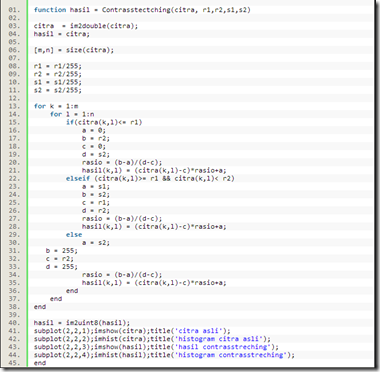Click the rasio assignment on line 34
This screenshot has width=380, height=372.
click(x=122, y=274)
